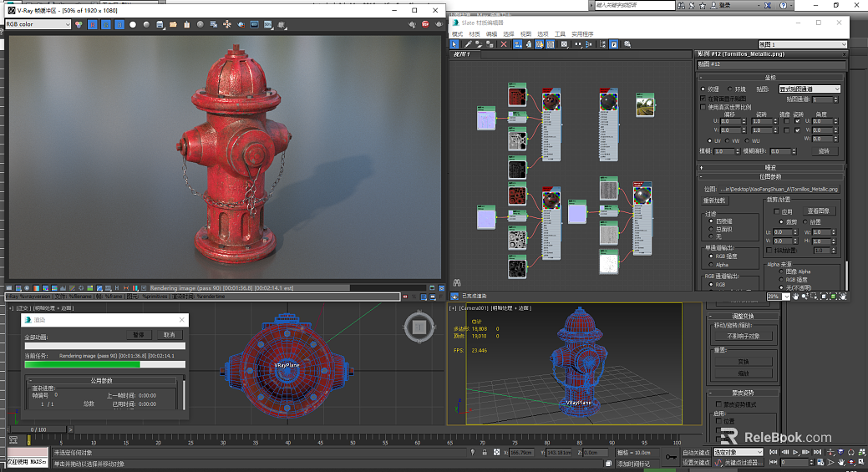868x472 pixels.
Task: Toggle the green channel in V-Ray frame buffer
Action: coord(106,24)
